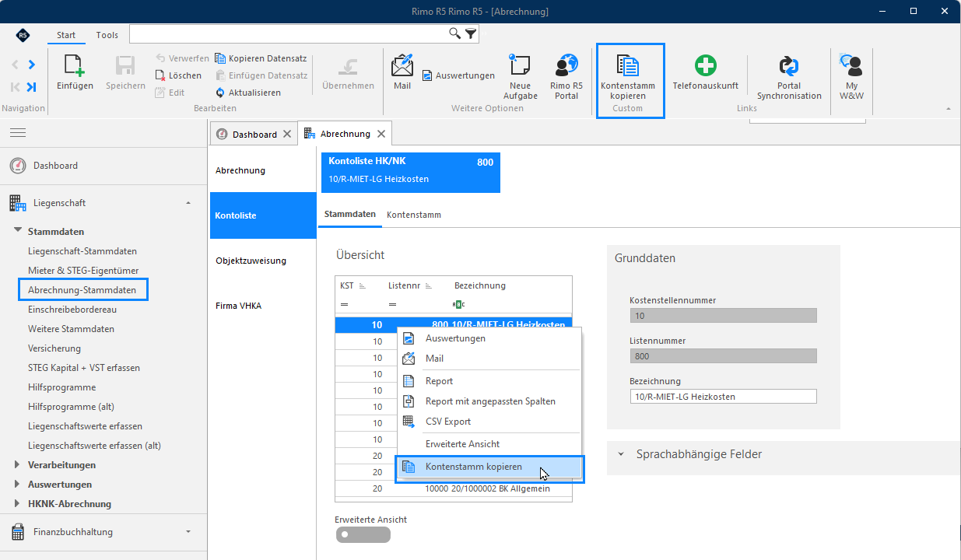Open Auswertungen in the ribbon
Viewport: 961px width, 560px height.
459,75
